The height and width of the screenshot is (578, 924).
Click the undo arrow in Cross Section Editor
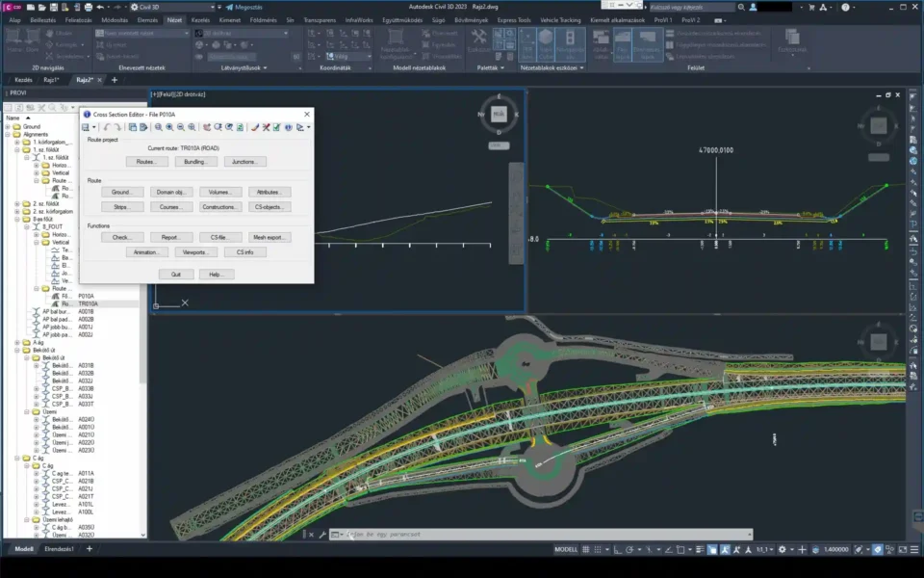107,127
